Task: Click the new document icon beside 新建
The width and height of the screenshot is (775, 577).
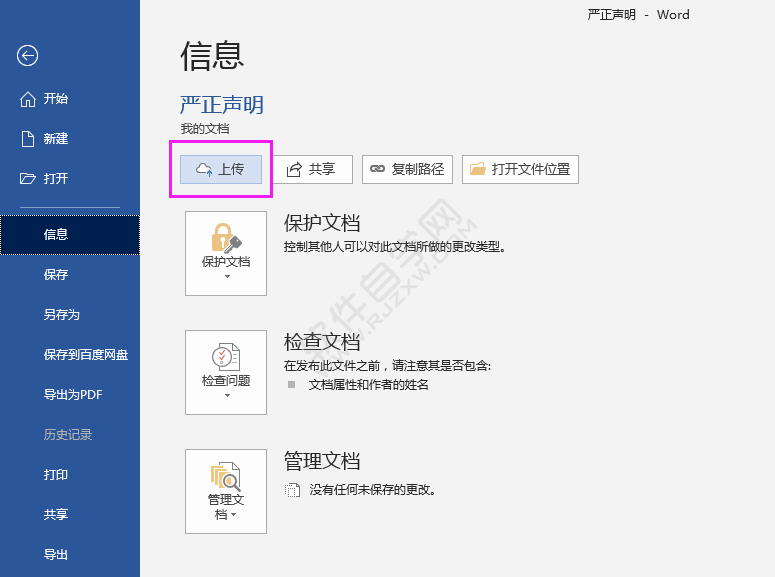Action: pos(28,139)
